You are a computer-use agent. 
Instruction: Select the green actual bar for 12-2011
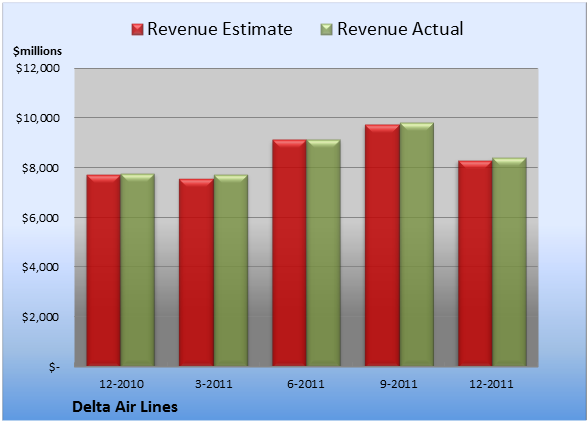509,262
